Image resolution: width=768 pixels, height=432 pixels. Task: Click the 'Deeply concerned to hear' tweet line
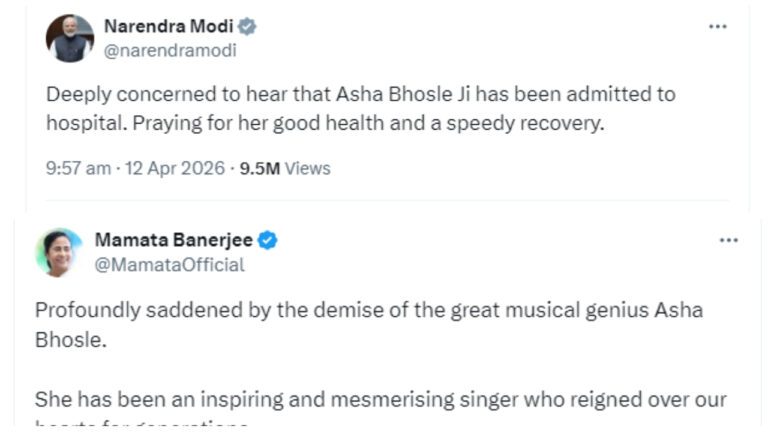click(360, 94)
